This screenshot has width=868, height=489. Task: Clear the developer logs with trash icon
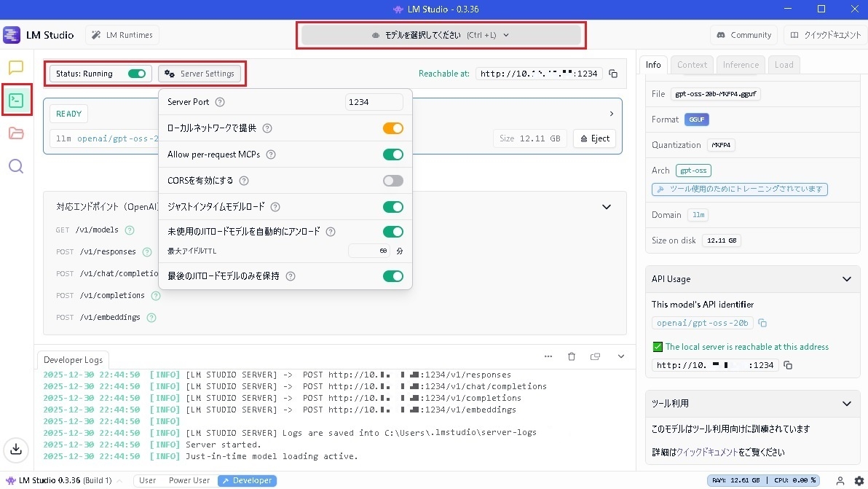(x=572, y=356)
